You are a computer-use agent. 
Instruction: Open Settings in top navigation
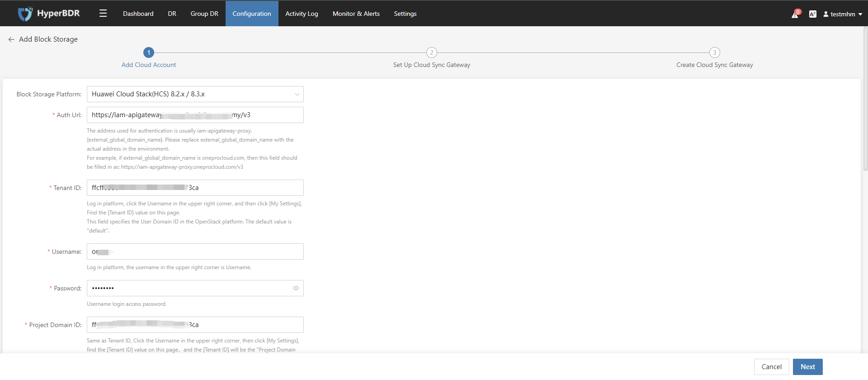pyautogui.click(x=405, y=14)
